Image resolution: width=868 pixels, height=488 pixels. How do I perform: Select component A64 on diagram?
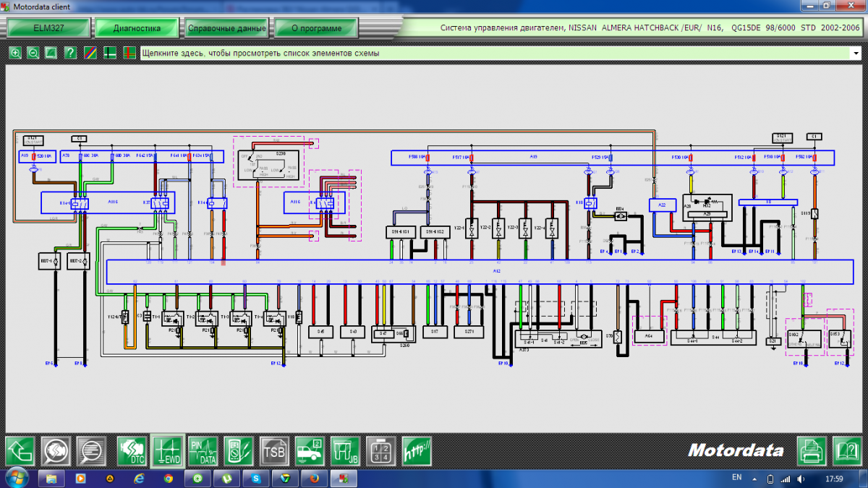[x=649, y=335]
